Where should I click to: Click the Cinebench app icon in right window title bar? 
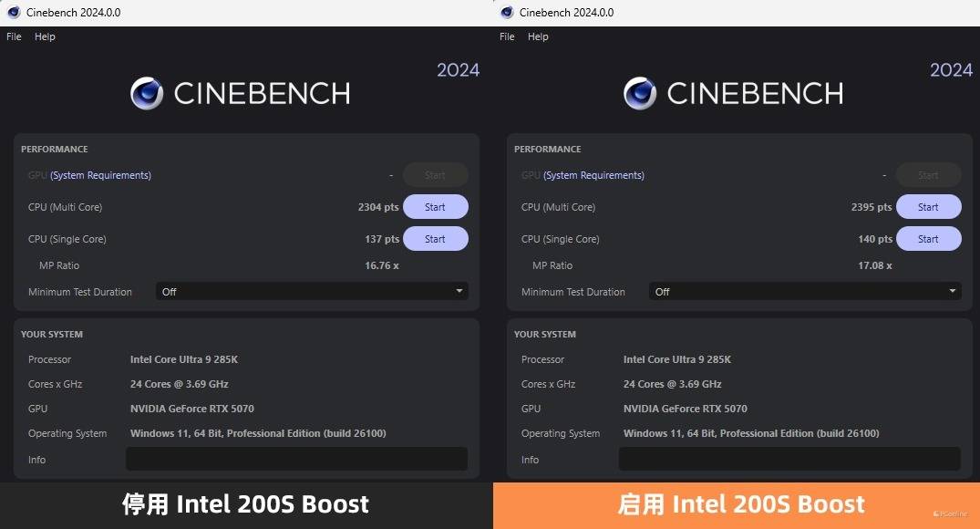click(507, 12)
